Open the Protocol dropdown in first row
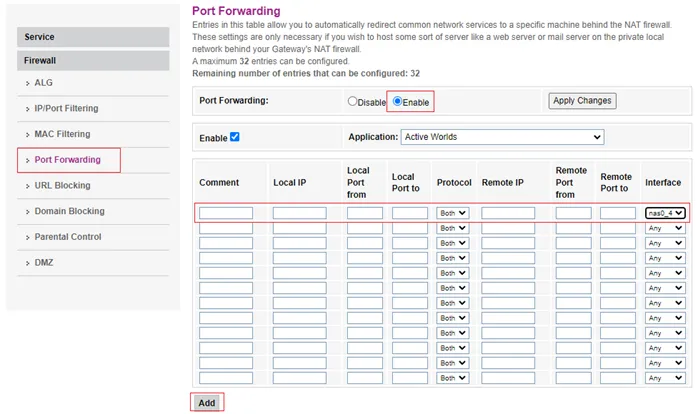 coord(452,213)
